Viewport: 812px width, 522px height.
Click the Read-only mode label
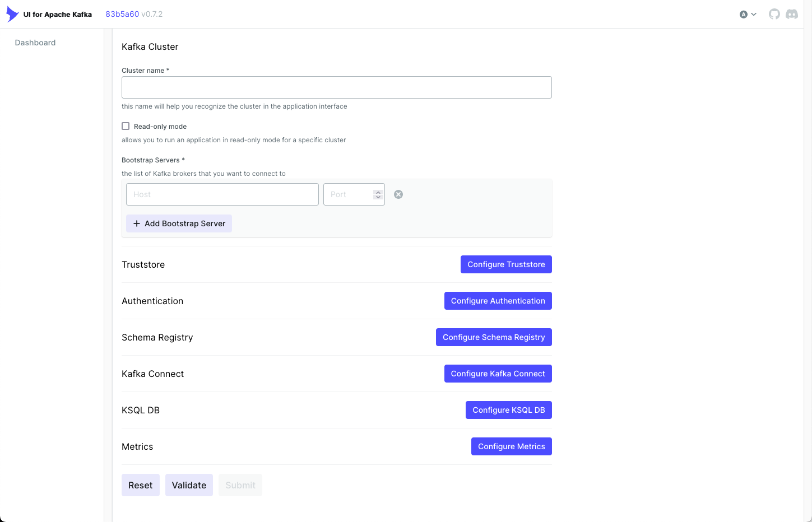coord(160,127)
